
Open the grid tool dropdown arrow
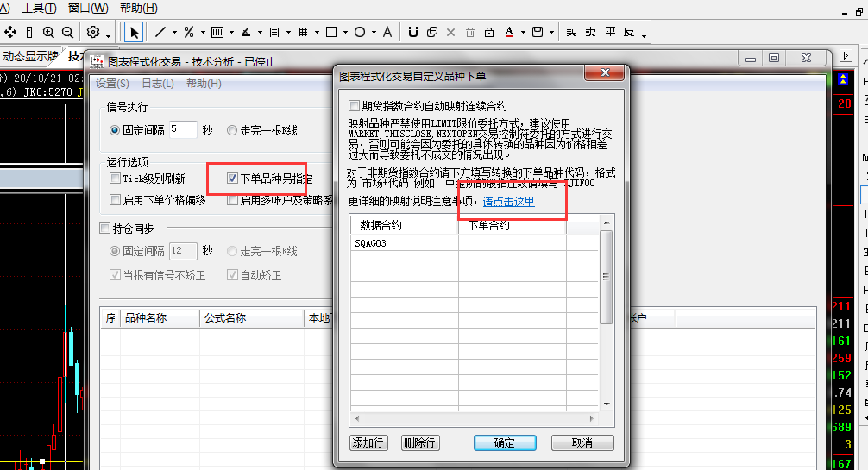point(317,33)
